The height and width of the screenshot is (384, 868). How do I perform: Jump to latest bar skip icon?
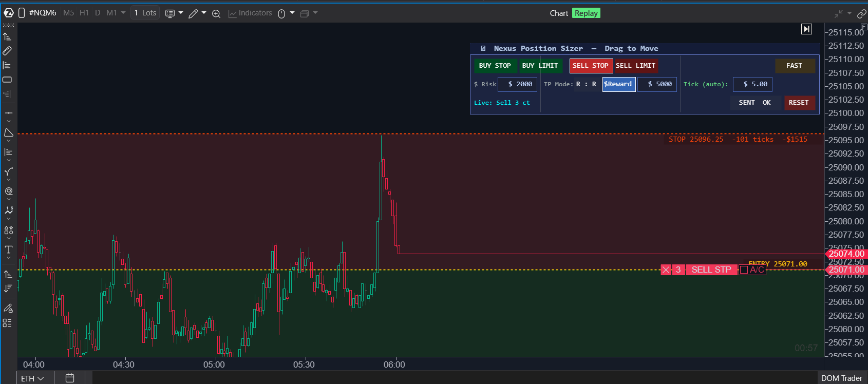[x=806, y=29]
